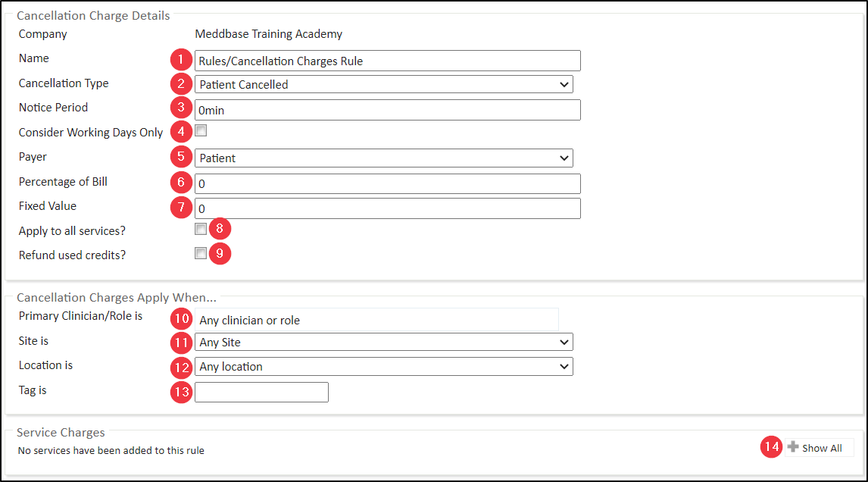Click the red number 9 marker badge

(x=220, y=254)
